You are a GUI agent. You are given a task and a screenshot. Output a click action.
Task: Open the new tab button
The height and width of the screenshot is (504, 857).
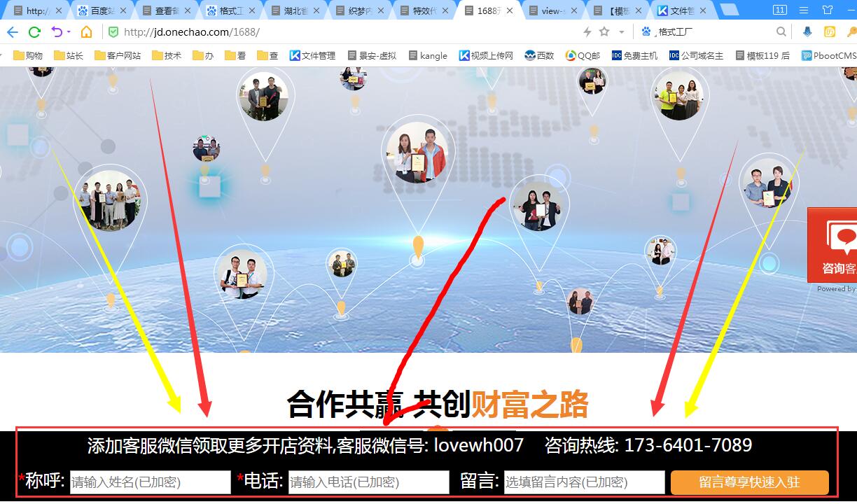729,10
